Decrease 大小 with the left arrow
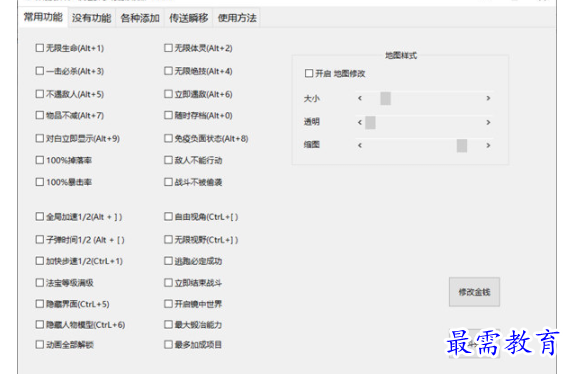The image size is (568, 374). (360, 98)
